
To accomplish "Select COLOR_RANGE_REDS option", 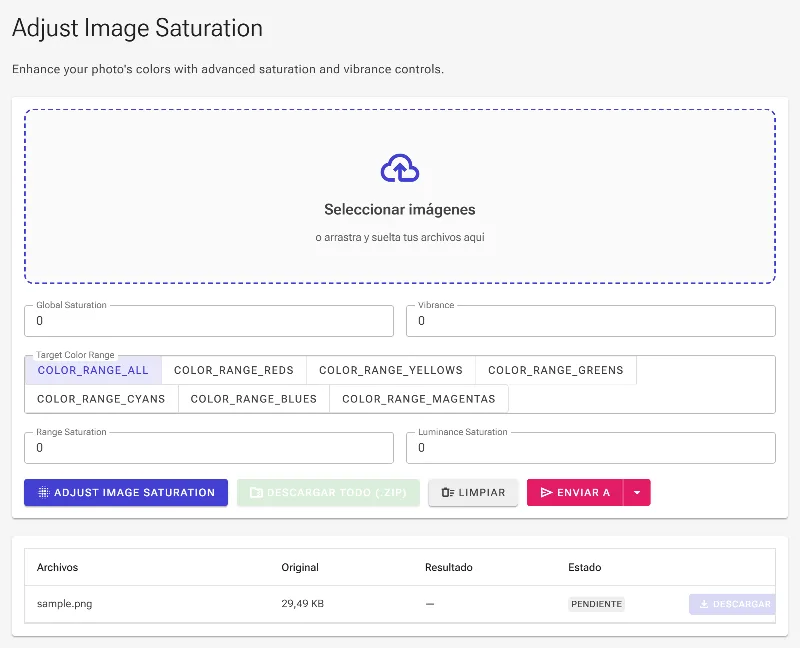I will [234, 370].
